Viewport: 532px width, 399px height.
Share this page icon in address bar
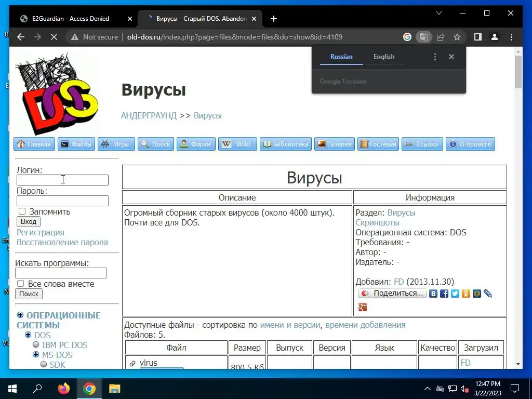point(441,37)
